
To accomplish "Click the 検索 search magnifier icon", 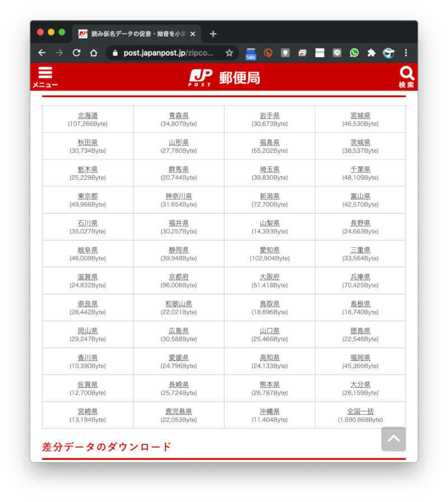I will [407, 76].
